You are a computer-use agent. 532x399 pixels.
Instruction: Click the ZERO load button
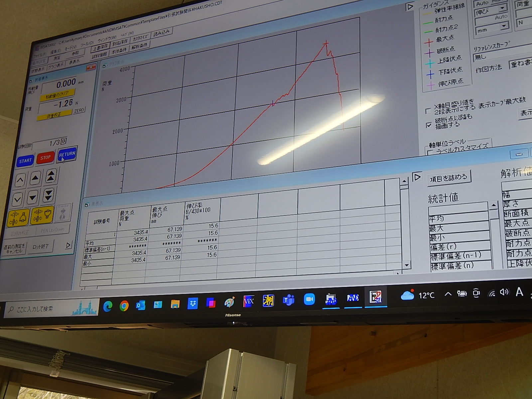[x=79, y=110]
